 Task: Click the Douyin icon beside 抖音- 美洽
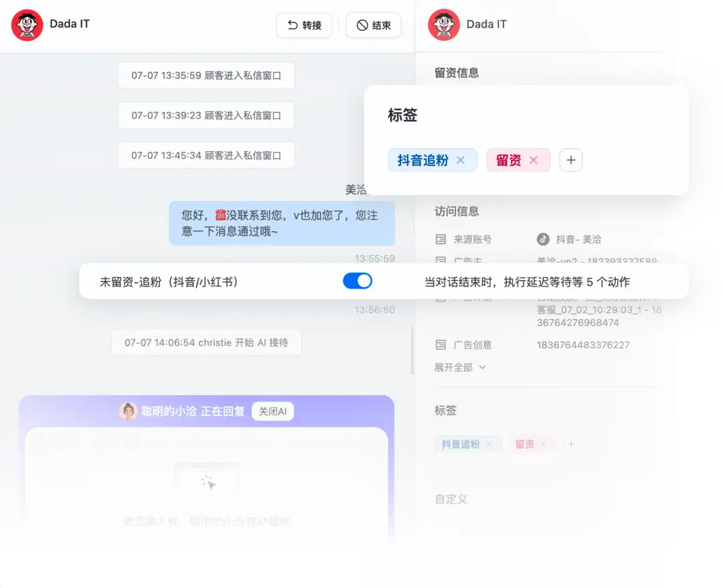(543, 239)
